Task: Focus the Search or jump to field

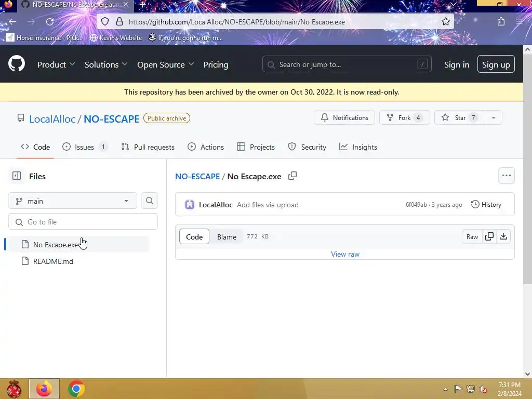Action: tap(347, 64)
